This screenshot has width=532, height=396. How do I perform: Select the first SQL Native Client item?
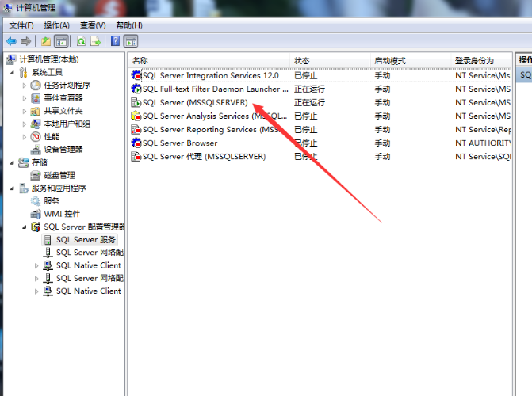click(x=89, y=265)
